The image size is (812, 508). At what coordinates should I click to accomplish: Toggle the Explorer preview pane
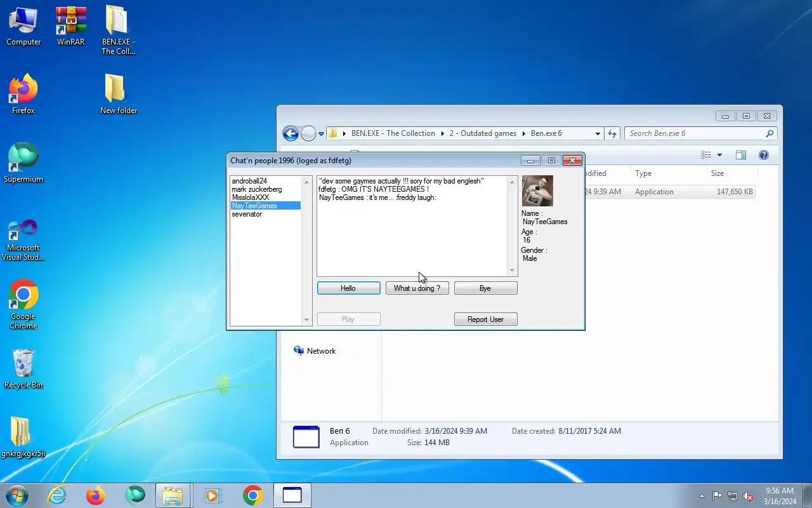[x=740, y=155]
